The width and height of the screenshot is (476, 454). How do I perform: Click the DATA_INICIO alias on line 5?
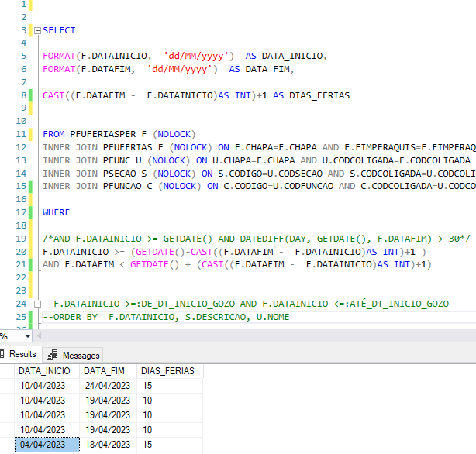point(292,56)
